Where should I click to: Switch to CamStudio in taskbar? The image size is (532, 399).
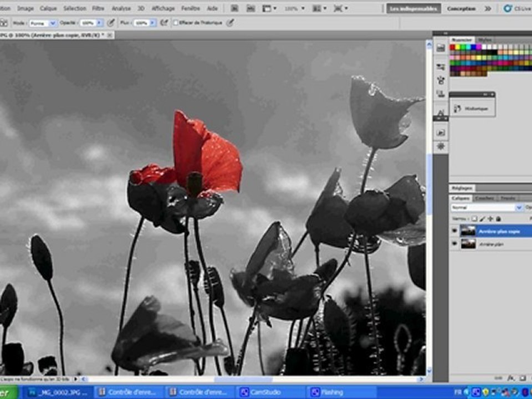[x=272, y=392]
